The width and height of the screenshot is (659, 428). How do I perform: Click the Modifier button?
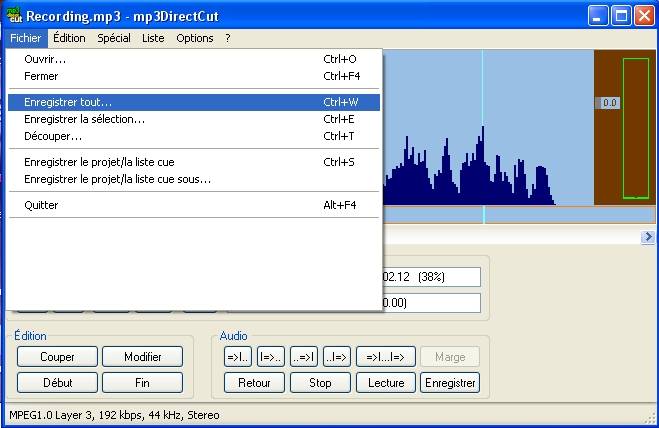142,357
